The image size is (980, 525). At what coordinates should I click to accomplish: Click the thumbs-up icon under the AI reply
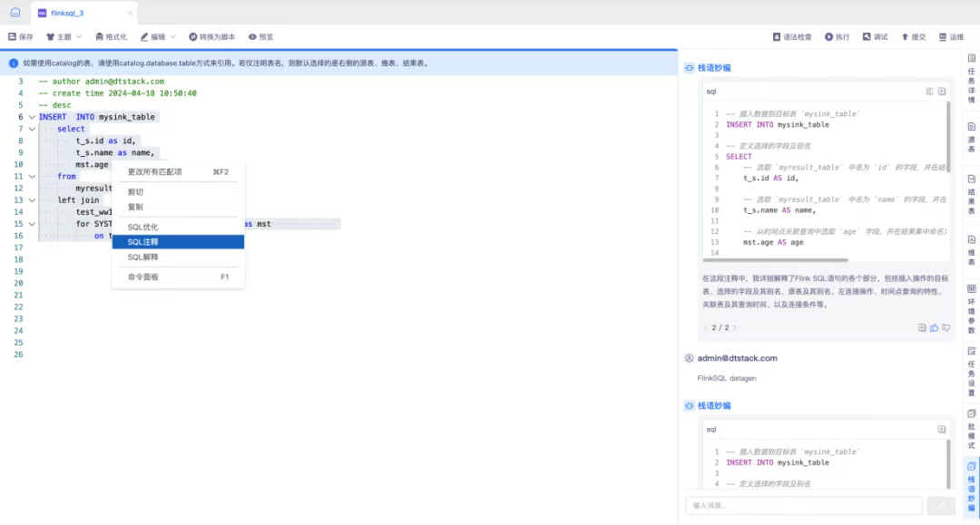click(x=934, y=327)
